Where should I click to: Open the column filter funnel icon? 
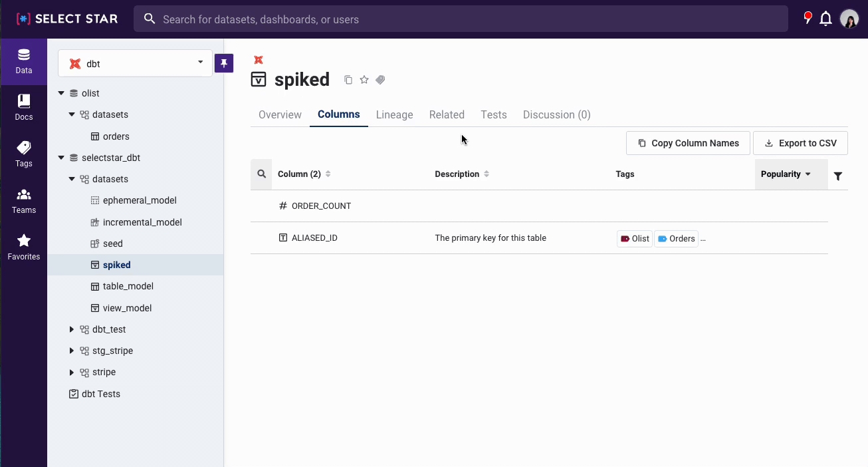point(838,176)
